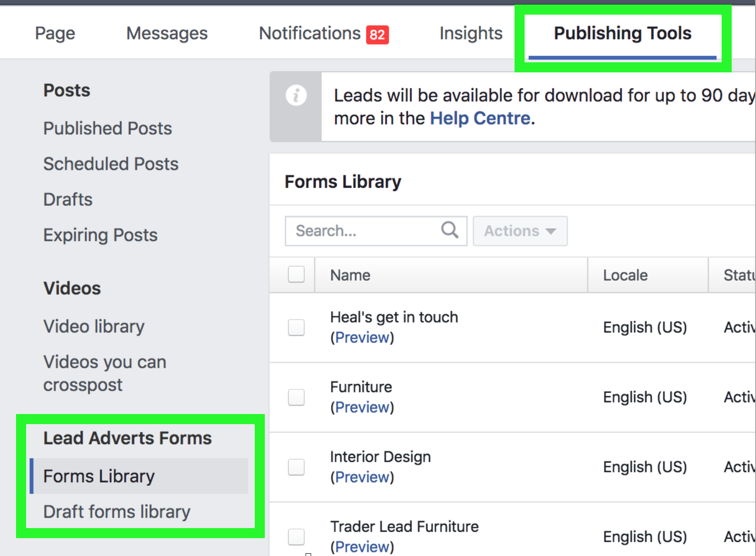Open the Notifications 82 badge
This screenshot has width=756, height=556.
click(377, 35)
